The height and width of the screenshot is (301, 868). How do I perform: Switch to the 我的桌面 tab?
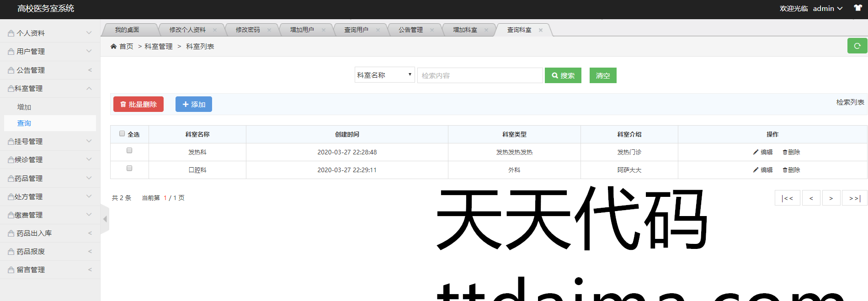point(127,30)
